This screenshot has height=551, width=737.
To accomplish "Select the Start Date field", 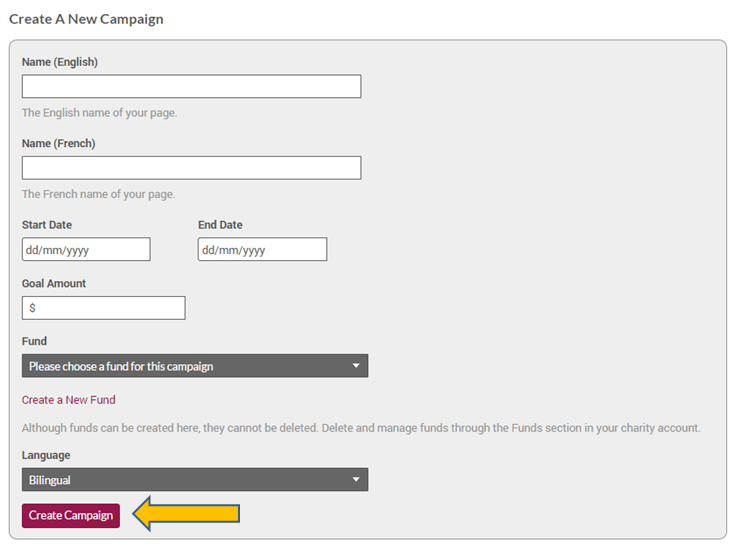I will 86,250.
